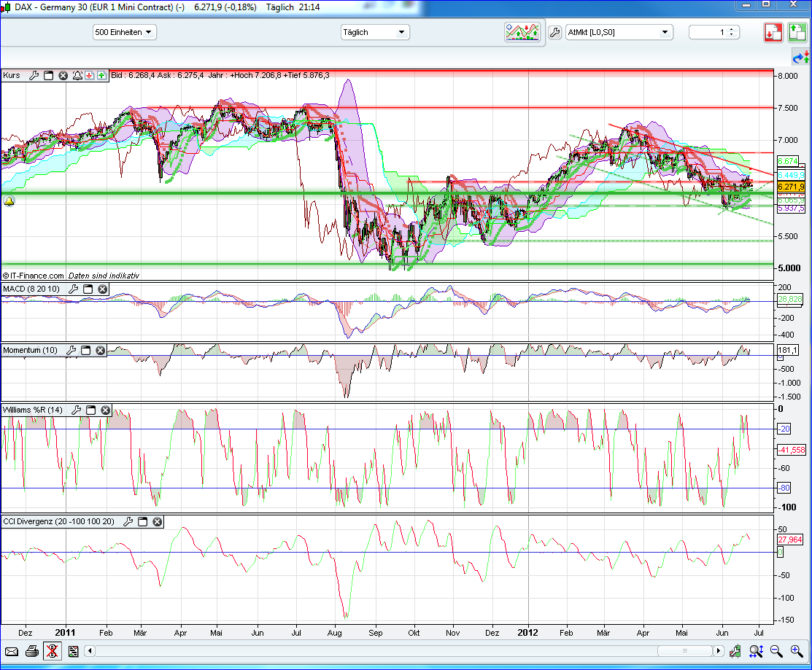This screenshot has width=812, height=670.
Task: Maximize the Williams %R panel
Action: click(x=91, y=410)
